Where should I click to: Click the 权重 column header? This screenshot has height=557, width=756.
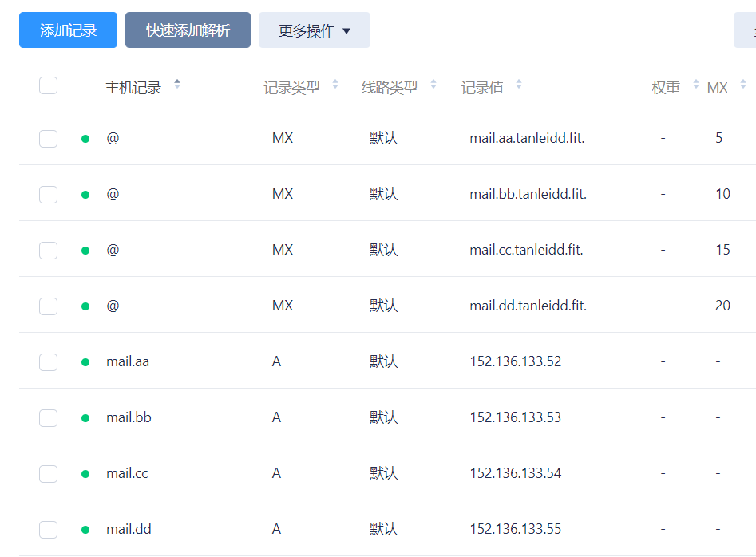[x=666, y=88]
